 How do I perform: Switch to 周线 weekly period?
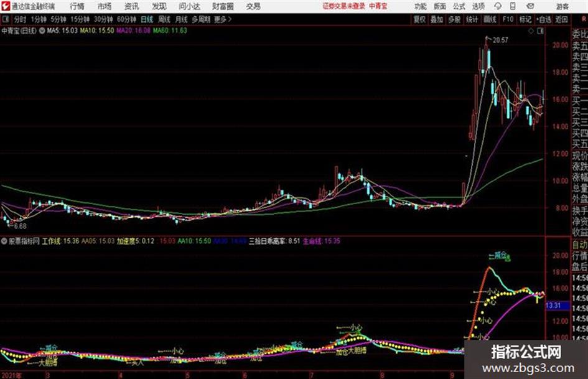coord(164,19)
